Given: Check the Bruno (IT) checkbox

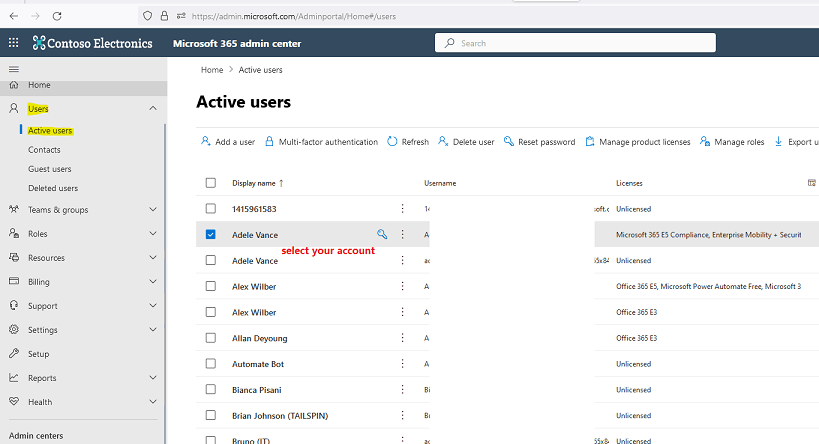Looking at the screenshot, I should click(x=210, y=440).
